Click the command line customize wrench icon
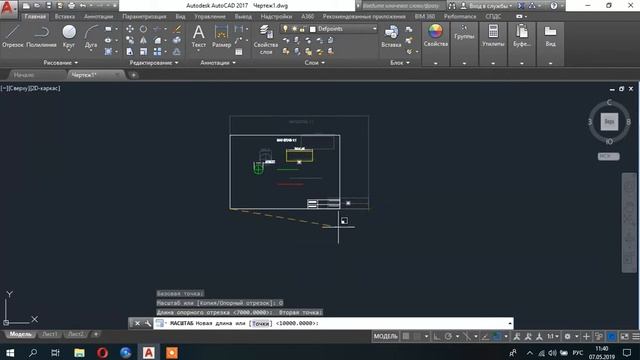The width and height of the screenshot is (640, 360). pos(147,323)
